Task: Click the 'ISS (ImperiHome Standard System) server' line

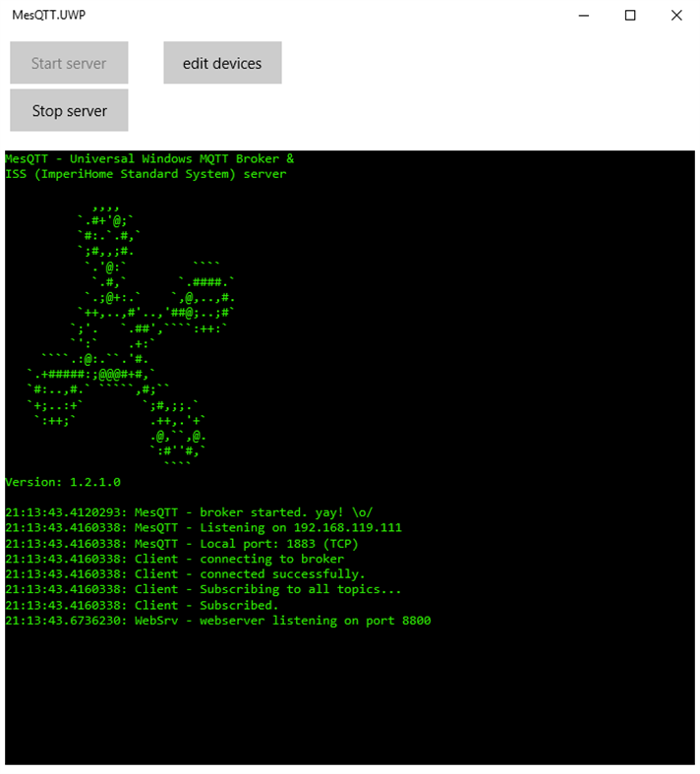Action: 146,174
